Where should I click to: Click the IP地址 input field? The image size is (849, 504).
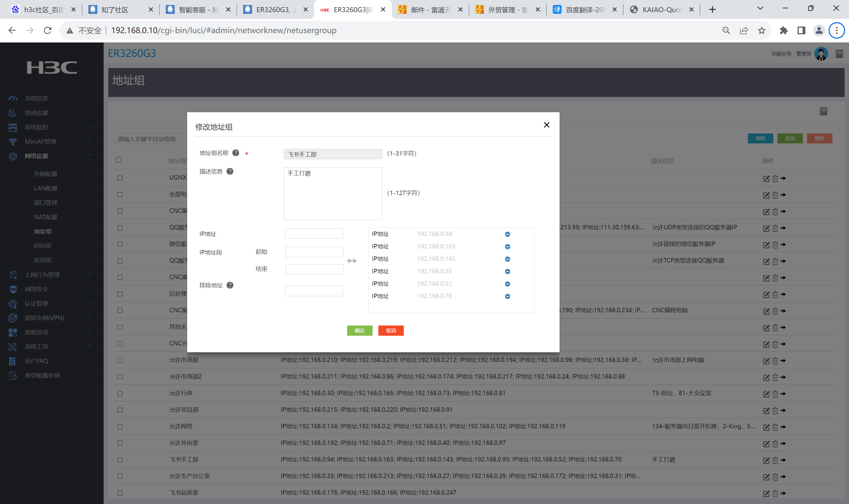coord(313,233)
